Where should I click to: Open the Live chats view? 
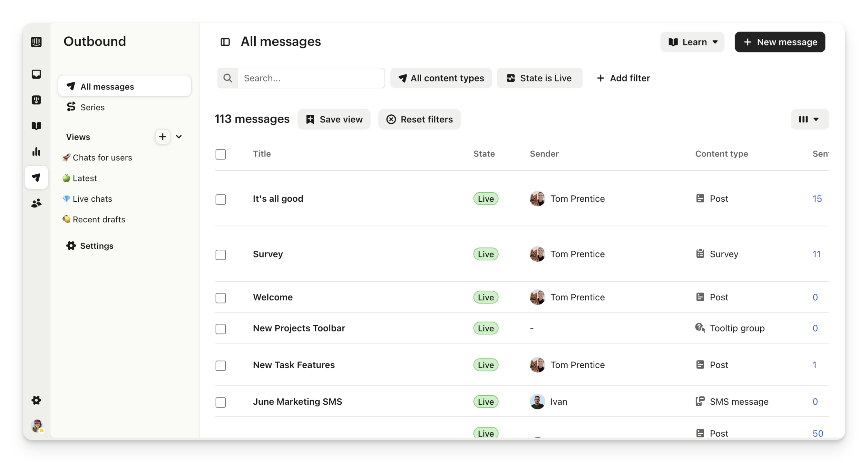(x=92, y=199)
